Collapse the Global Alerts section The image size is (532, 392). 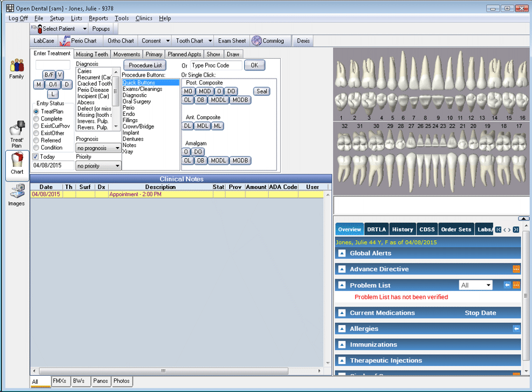tap(342, 253)
